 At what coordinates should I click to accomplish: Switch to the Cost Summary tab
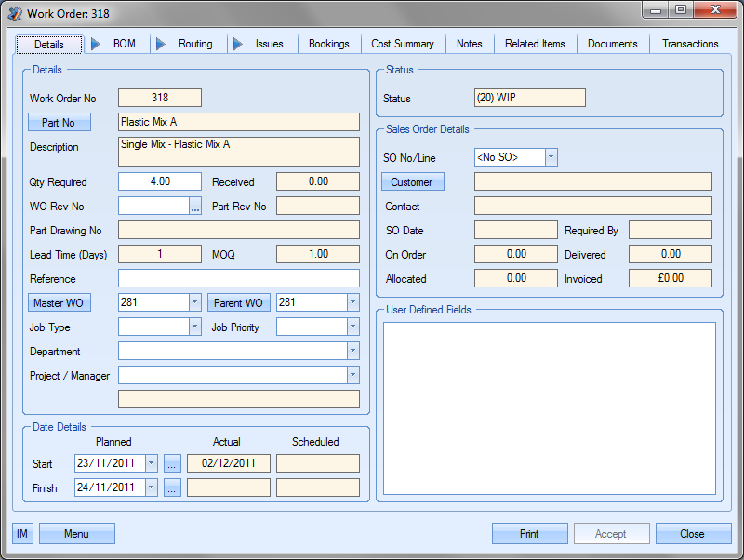pyautogui.click(x=402, y=44)
